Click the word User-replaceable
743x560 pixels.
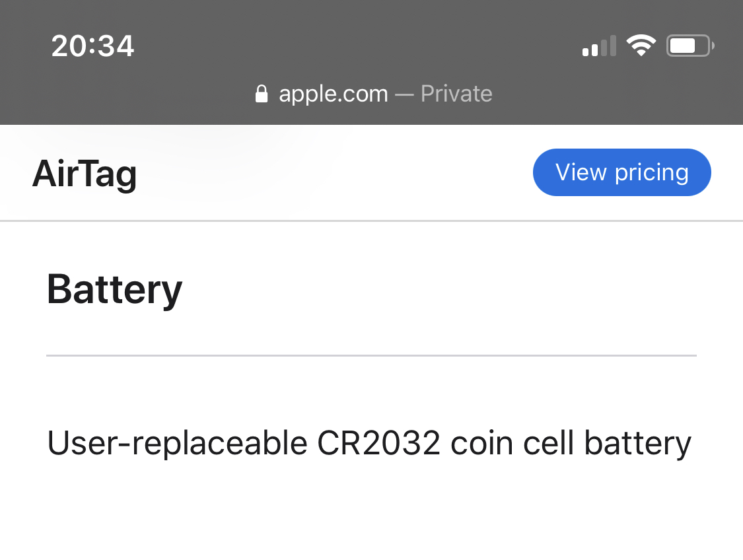pos(177,443)
